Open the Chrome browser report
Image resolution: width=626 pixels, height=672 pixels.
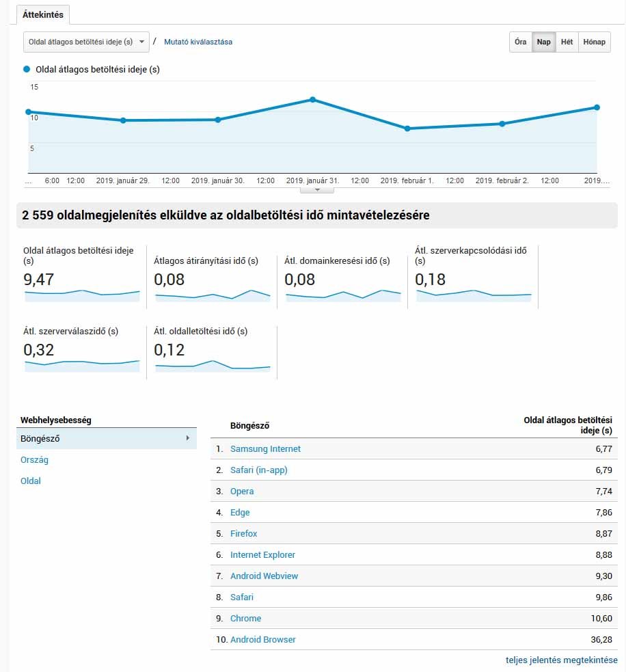point(245,618)
